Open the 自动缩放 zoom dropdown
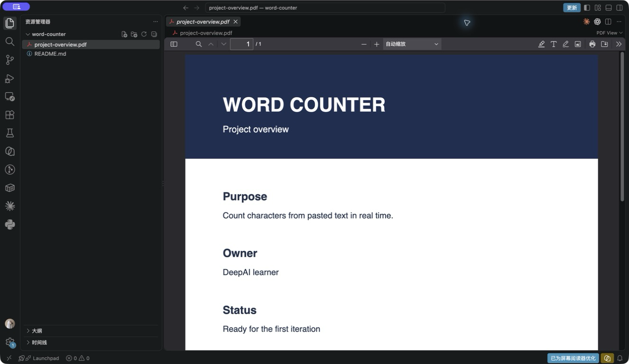The width and height of the screenshot is (629, 364). point(412,44)
